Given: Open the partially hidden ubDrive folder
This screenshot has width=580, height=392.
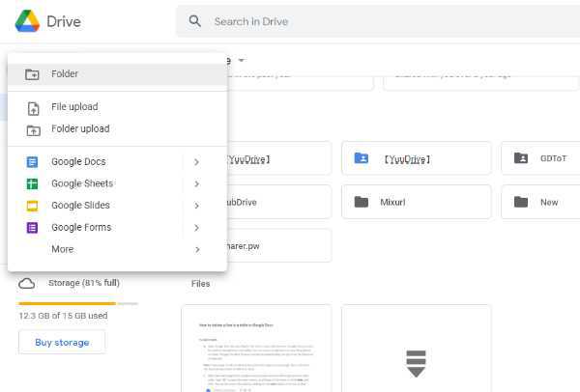Looking at the screenshot, I should [x=279, y=202].
